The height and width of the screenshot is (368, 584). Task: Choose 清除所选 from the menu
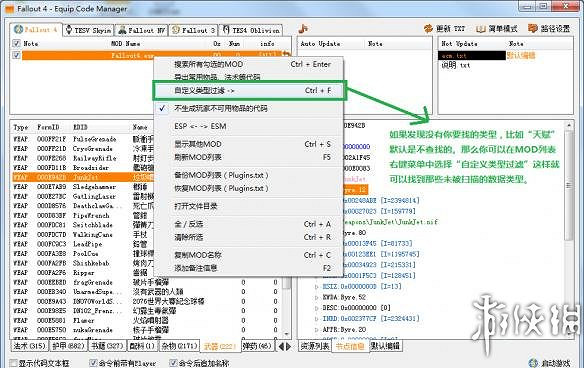coord(248,237)
